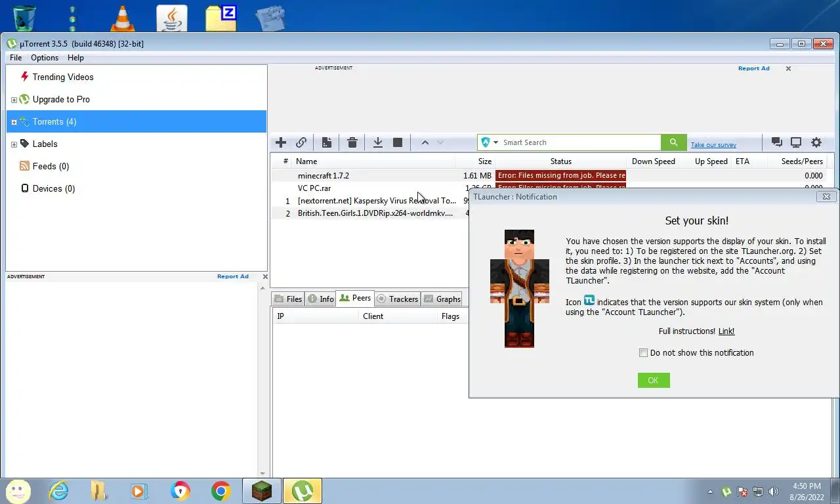Move torrent up the queue

425,142
